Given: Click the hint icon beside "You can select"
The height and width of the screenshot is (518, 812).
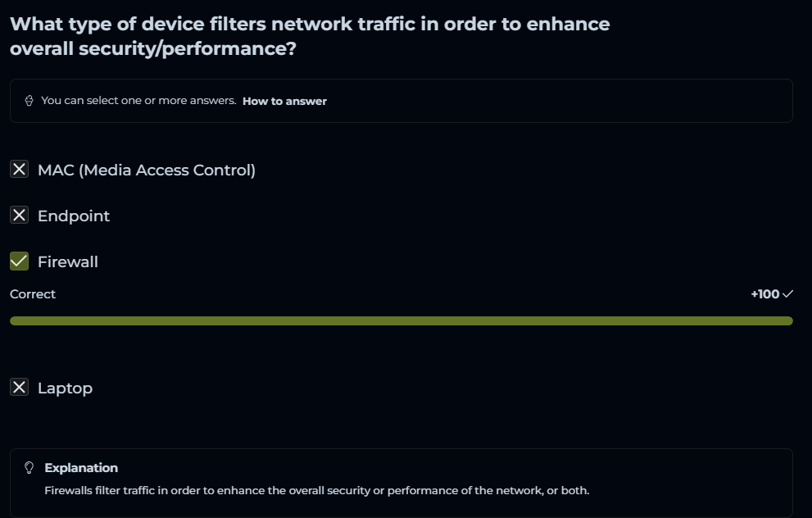Looking at the screenshot, I should [29, 101].
